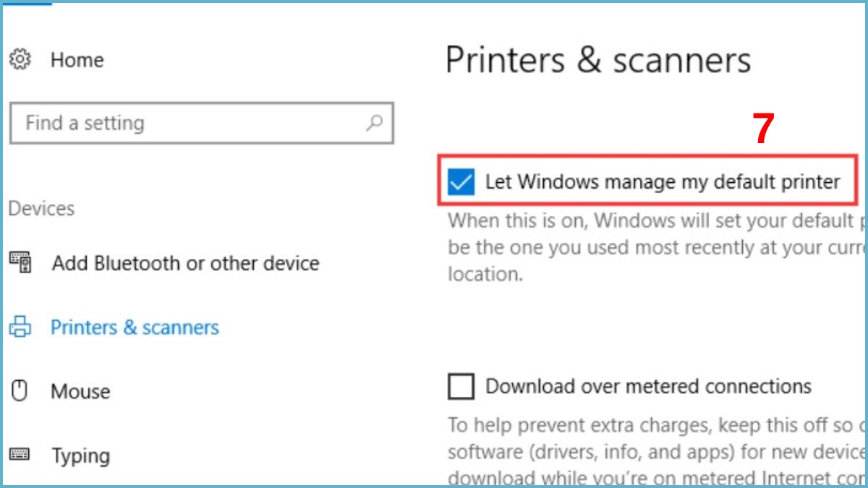Click the magnifier icon in the search box
Viewport: 868px width, 488px height.
(374, 124)
